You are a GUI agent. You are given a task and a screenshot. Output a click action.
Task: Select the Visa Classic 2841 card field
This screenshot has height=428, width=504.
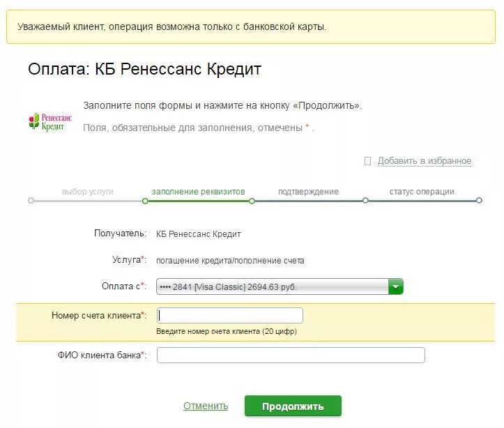pos(280,286)
